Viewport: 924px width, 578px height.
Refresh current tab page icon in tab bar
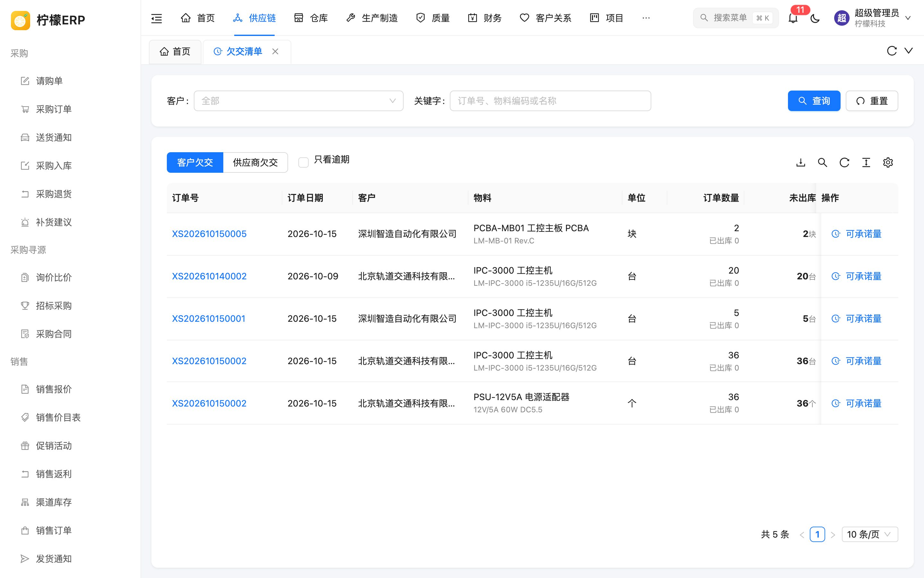click(x=892, y=51)
